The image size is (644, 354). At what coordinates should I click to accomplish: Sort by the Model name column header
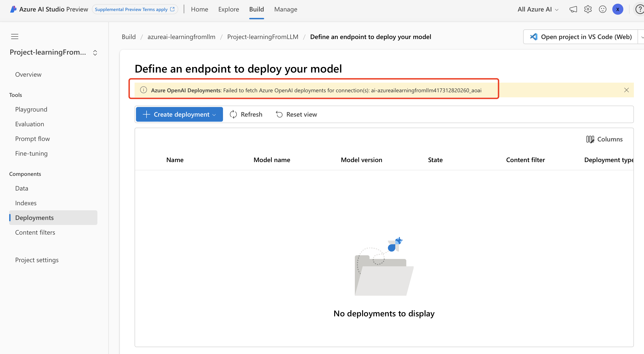coord(272,160)
